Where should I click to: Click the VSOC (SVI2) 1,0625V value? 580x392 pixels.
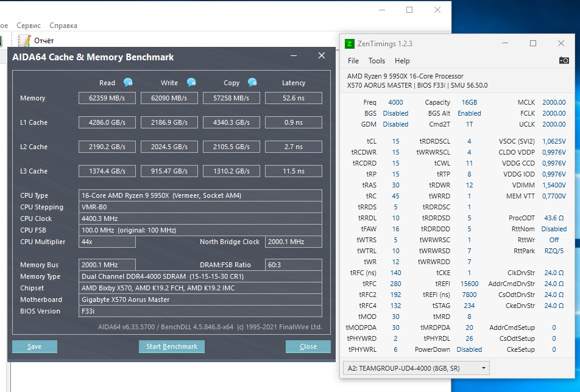(554, 141)
